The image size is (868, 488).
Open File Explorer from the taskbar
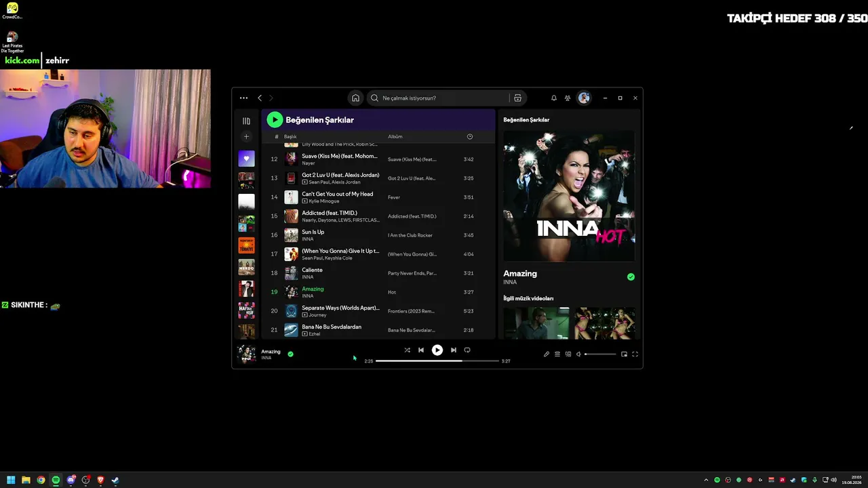(26, 480)
